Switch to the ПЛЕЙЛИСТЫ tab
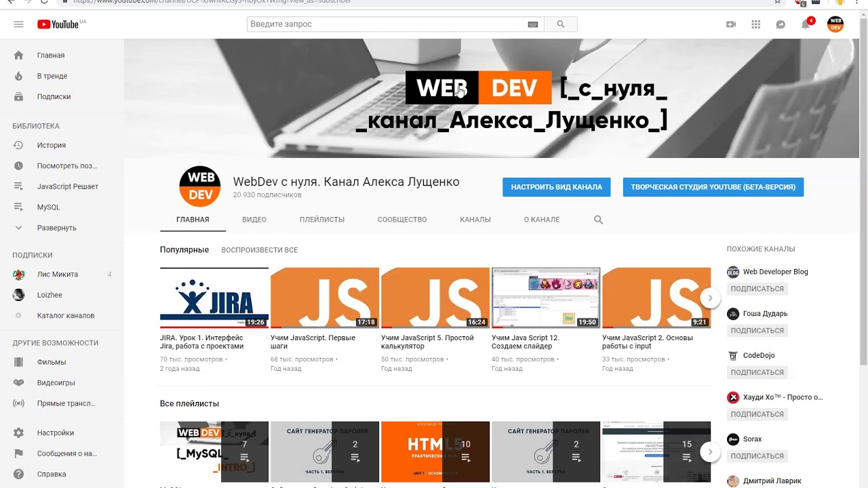The image size is (868, 488). 322,220
